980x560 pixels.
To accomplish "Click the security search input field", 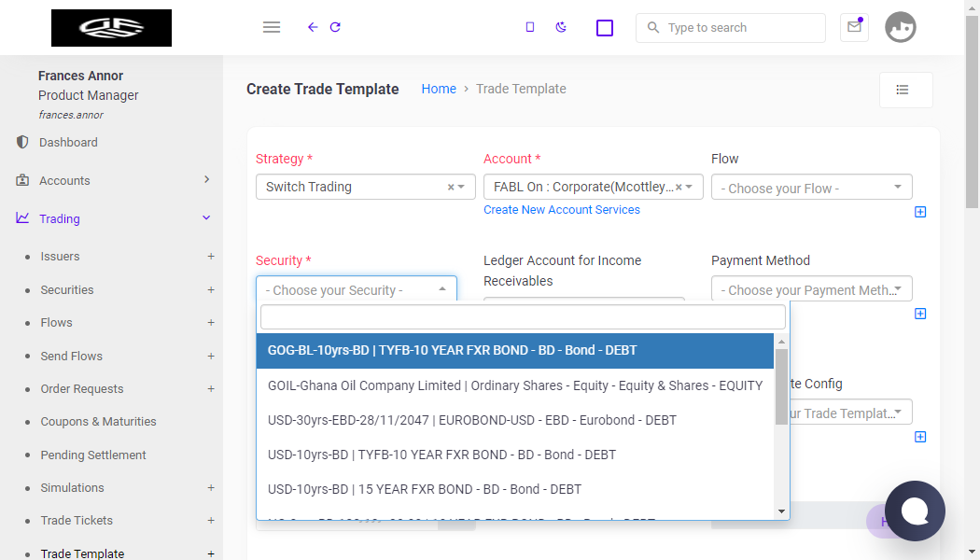I will click(523, 317).
